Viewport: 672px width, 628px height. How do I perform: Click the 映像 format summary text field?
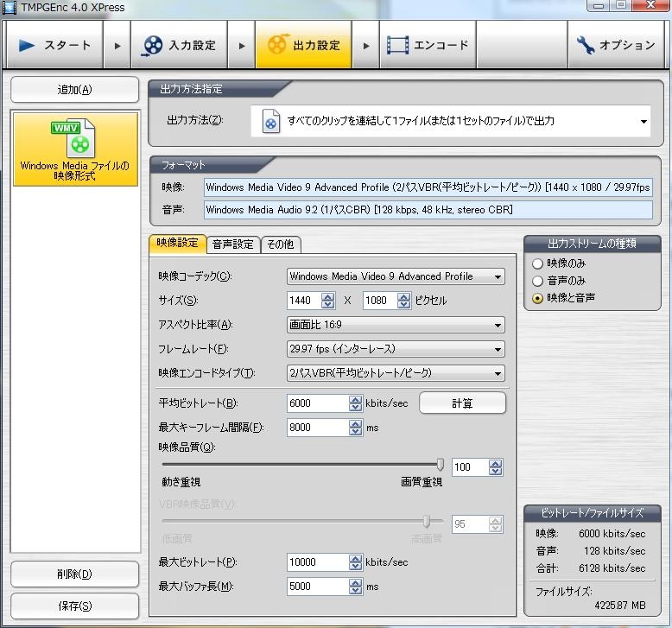tap(428, 187)
